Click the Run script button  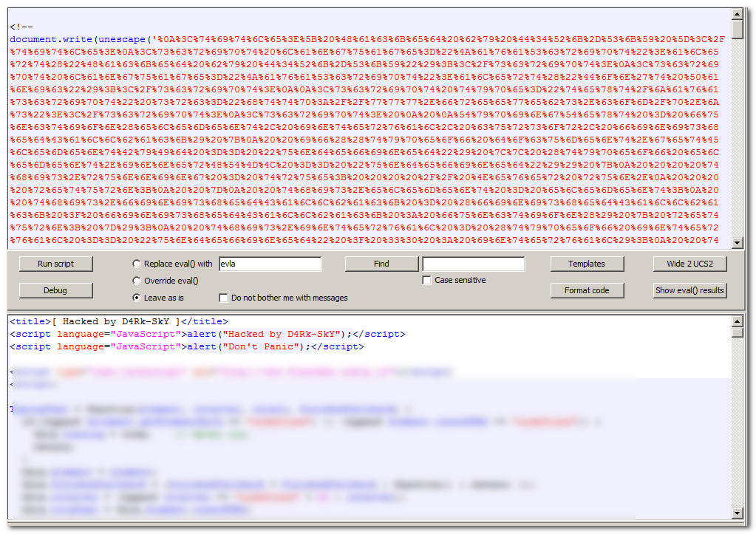pyautogui.click(x=56, y=264)
